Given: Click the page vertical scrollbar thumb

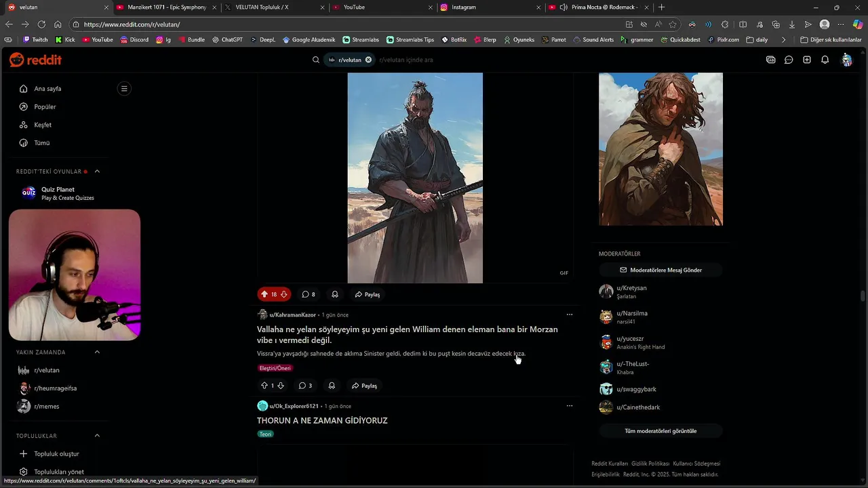Looking at the screenshot, I should [863, 296].
